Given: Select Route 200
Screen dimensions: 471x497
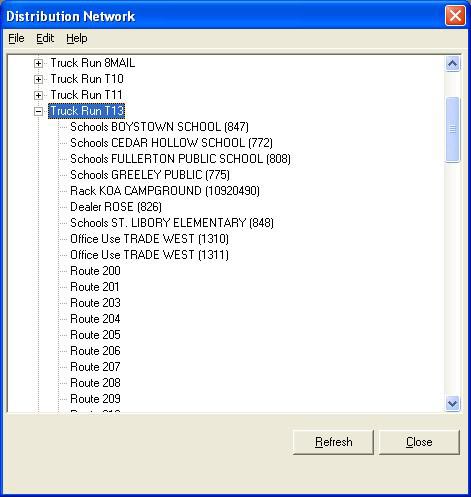Looking at the screenshot, I should 95,271.
